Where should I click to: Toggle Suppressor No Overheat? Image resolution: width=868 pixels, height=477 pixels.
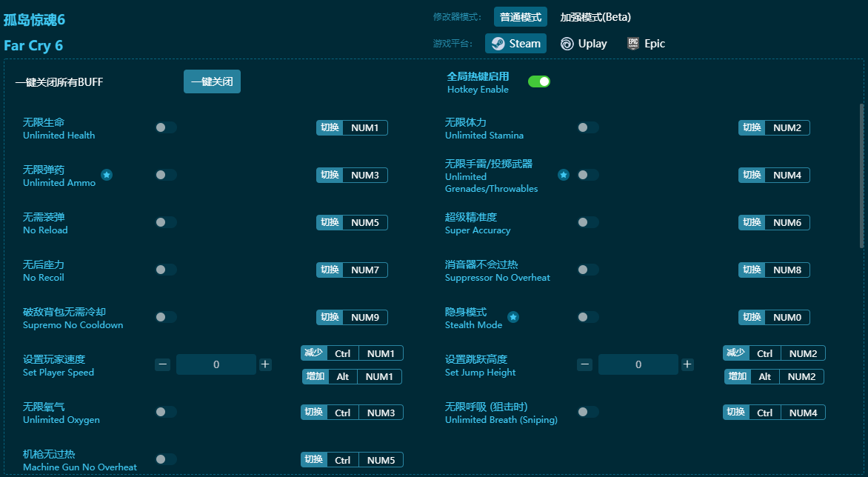pyautogui.click(x=588, y=270)
